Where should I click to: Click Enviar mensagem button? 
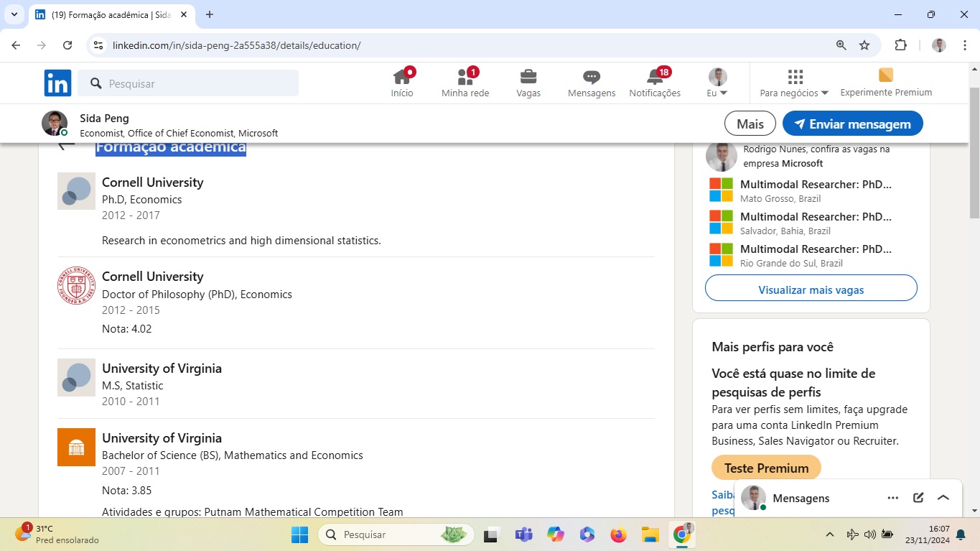(852, 124)
